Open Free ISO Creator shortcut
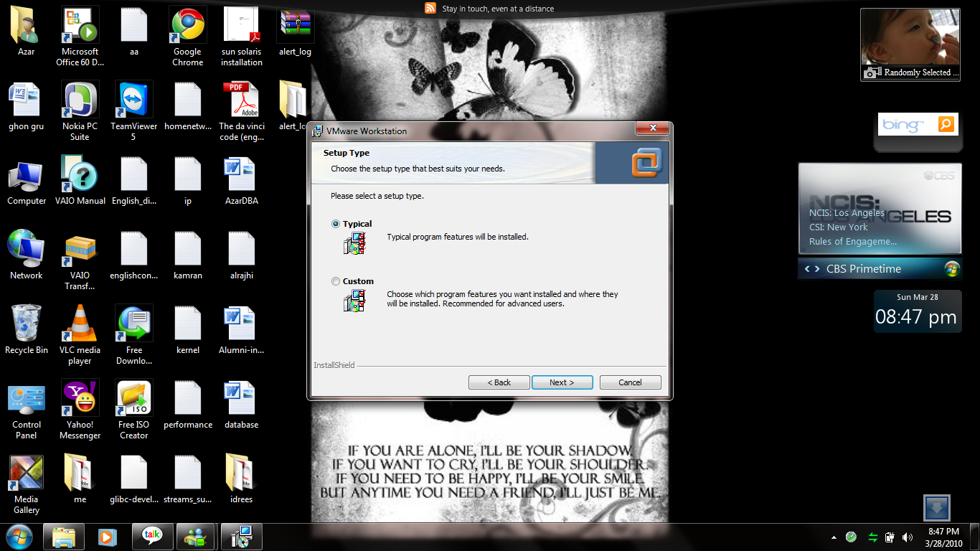980x551 pixels. [133, 399]
